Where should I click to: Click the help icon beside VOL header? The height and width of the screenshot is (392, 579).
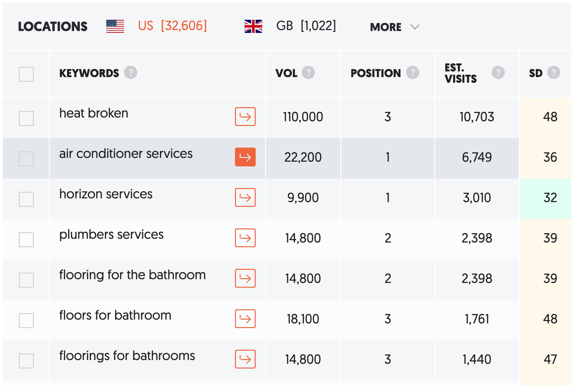coord(308,73)
